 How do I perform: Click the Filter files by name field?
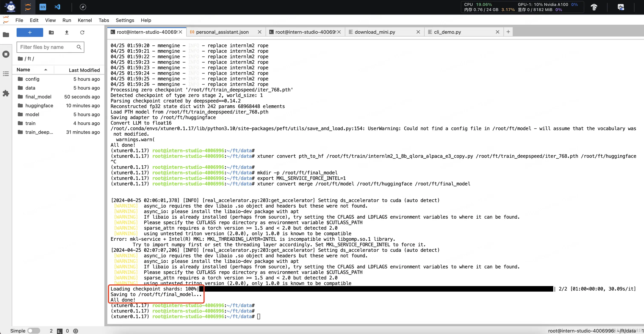click(x=47, y=47)
